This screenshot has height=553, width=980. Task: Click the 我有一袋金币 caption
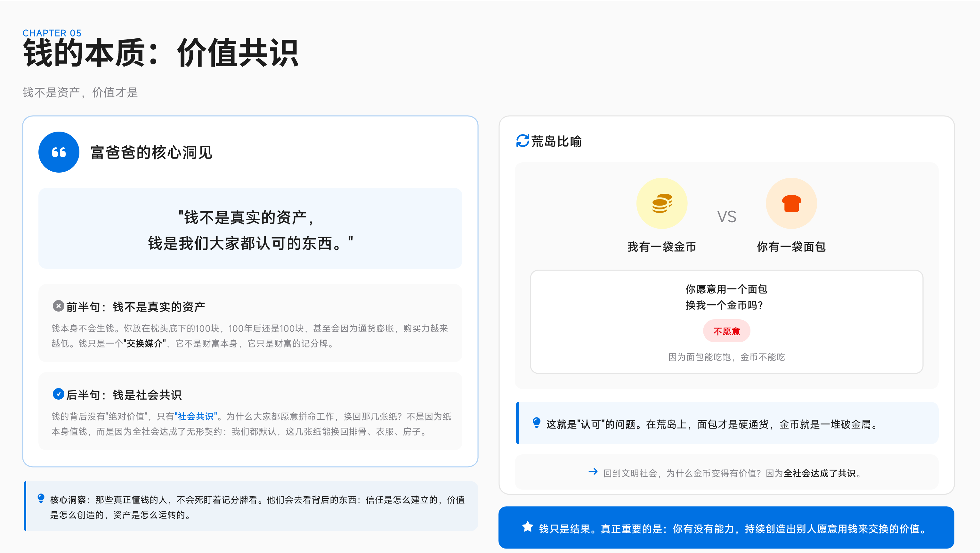661,247
